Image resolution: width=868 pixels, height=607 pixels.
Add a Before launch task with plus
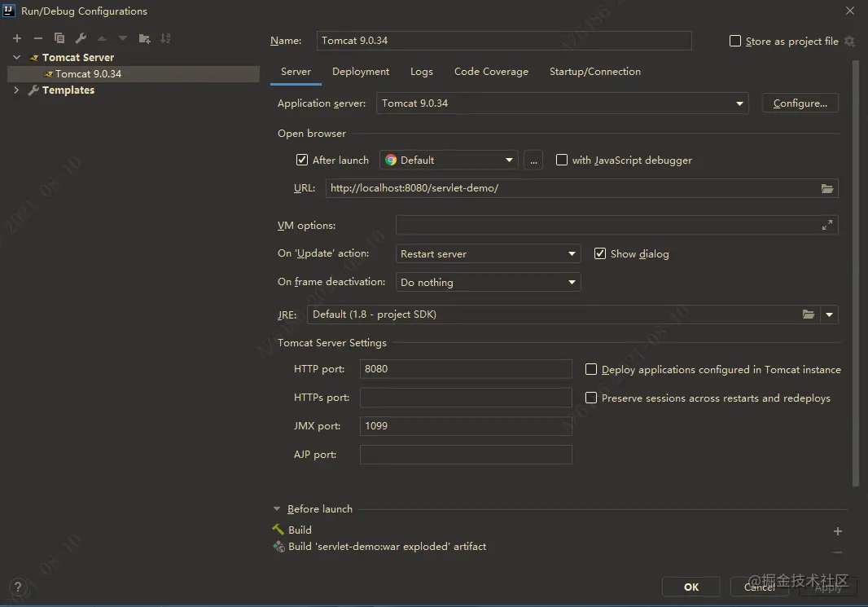838,531
